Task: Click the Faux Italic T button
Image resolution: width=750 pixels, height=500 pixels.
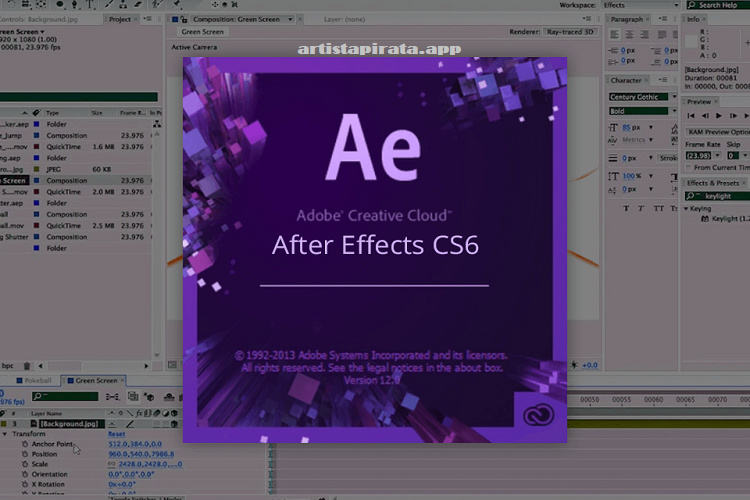Action: 641,208
